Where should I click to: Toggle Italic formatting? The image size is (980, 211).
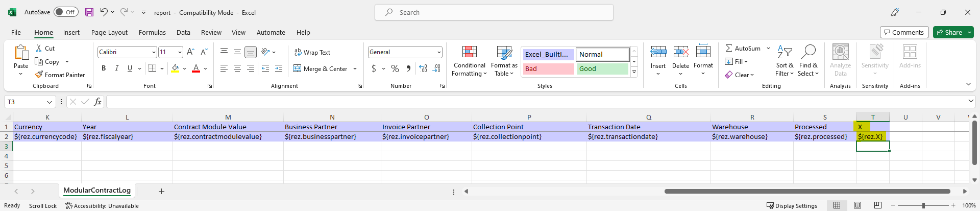(x=117, y=68)
